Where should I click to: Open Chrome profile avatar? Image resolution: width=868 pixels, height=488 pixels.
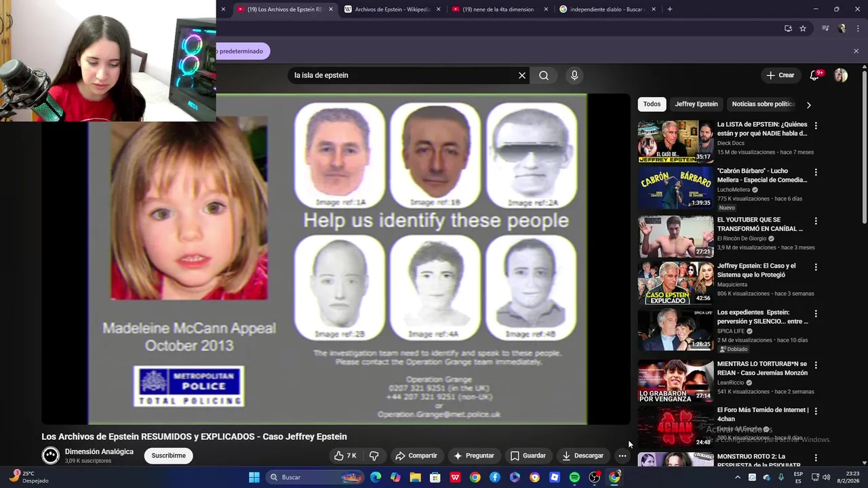pos(842,28)
